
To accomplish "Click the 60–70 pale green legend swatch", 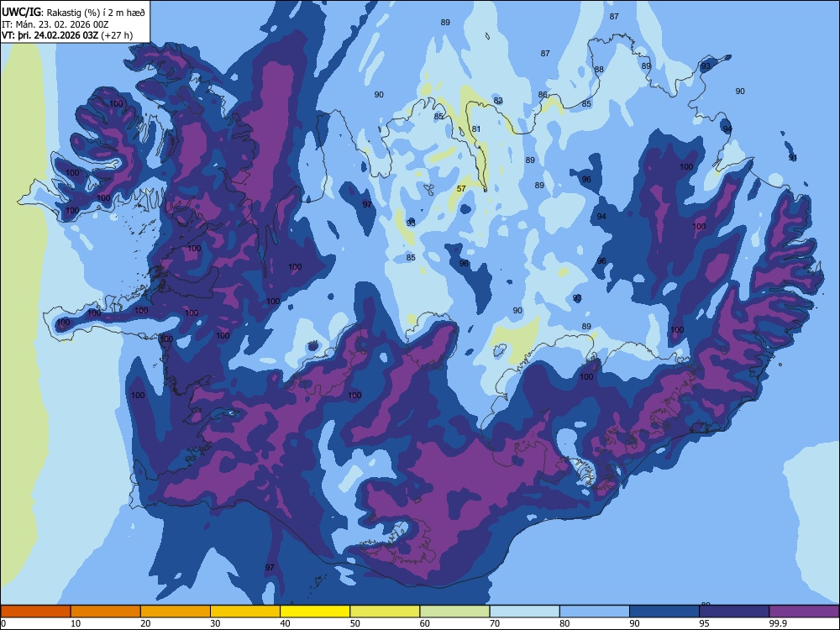I will pyautogui.click(x=454, y=612).
